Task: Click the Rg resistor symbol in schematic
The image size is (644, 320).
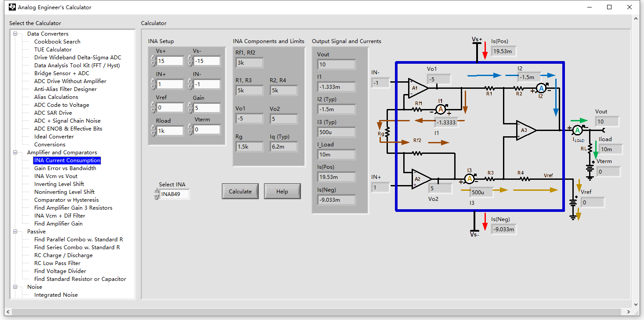Action: click(387, 133)
